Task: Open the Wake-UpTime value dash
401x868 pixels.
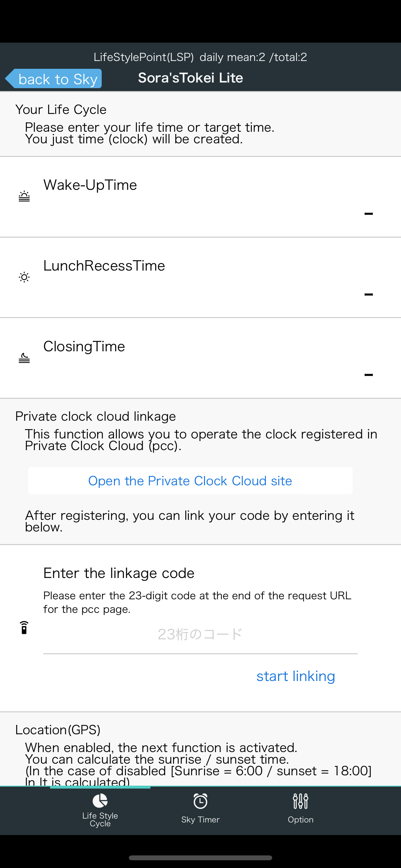Action: tap(369, 214)
